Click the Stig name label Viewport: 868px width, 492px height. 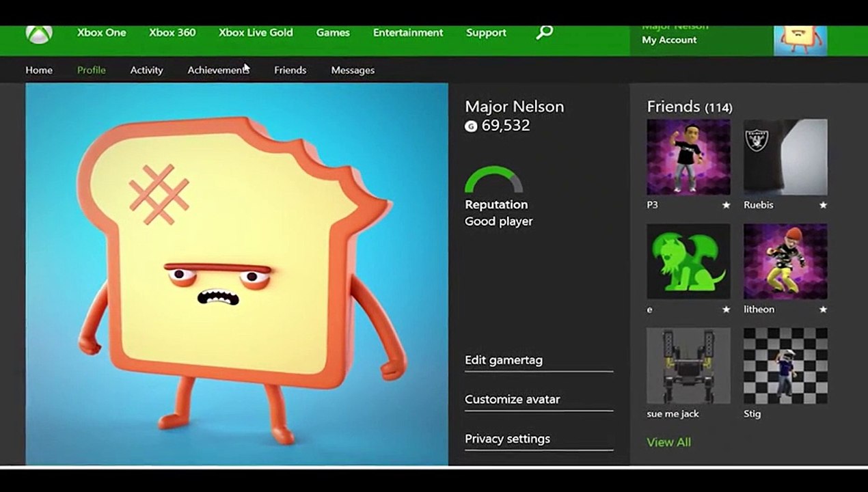(752, 414)
